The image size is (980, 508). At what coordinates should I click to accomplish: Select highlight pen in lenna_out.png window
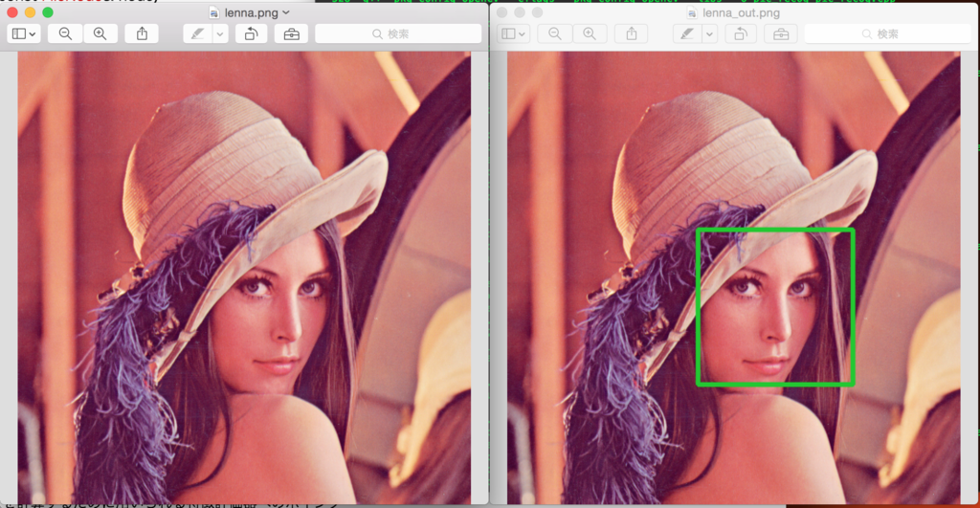point(687,33)
